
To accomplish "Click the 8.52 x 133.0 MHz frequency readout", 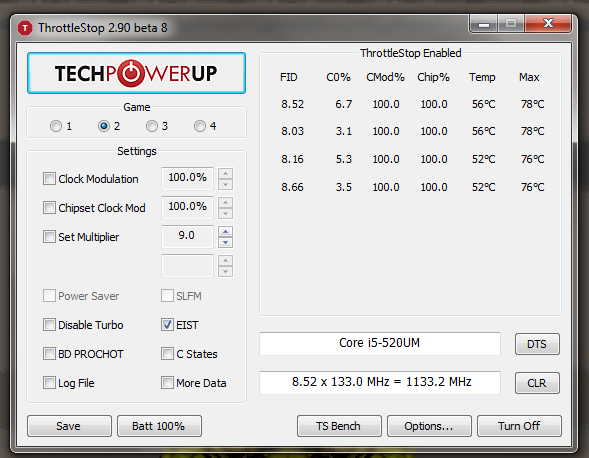I will point(380,382).
